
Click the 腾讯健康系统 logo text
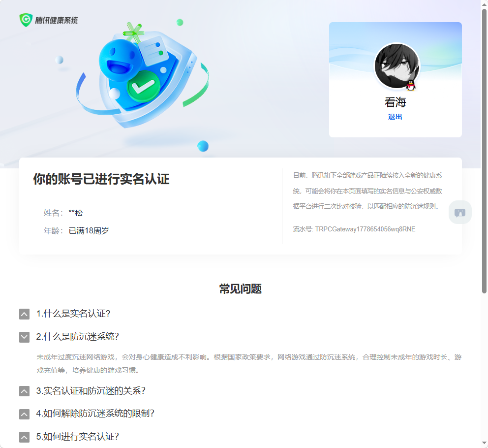click(x=57, y=20)
